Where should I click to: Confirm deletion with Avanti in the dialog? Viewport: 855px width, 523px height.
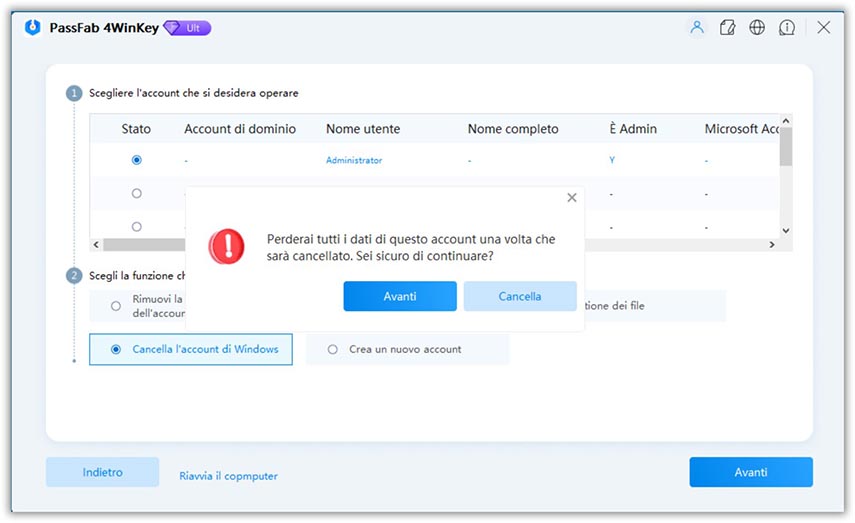coord(399,296)
